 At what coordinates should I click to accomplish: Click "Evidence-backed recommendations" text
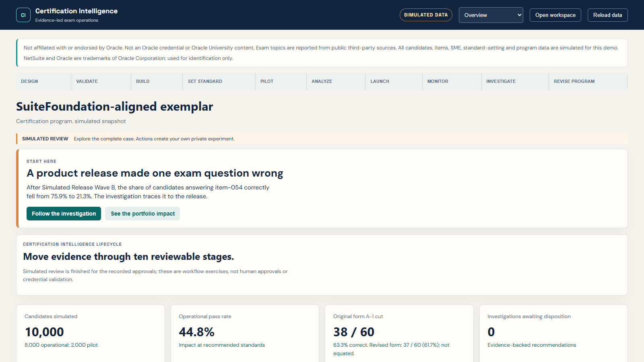[x=532, y=345]
